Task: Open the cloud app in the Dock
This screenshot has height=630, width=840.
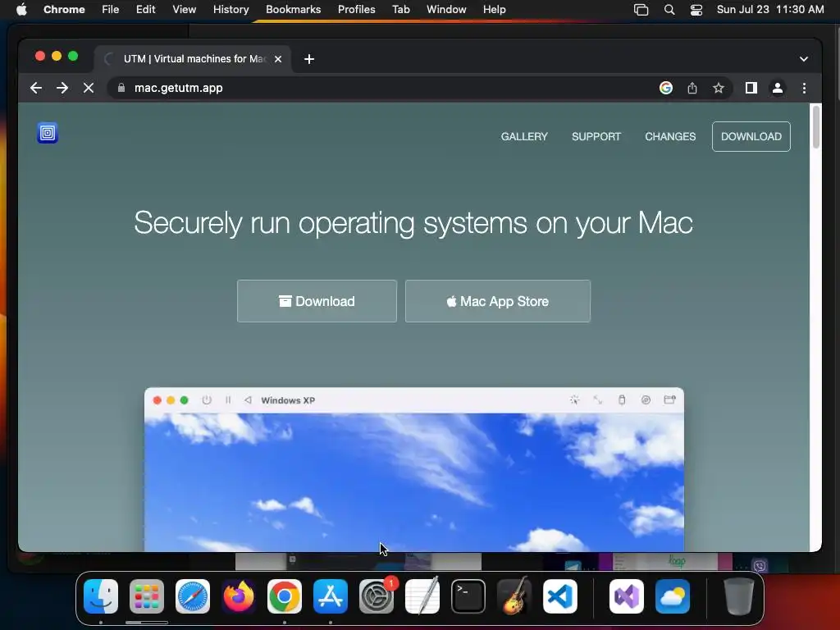Action: [673, 596]
